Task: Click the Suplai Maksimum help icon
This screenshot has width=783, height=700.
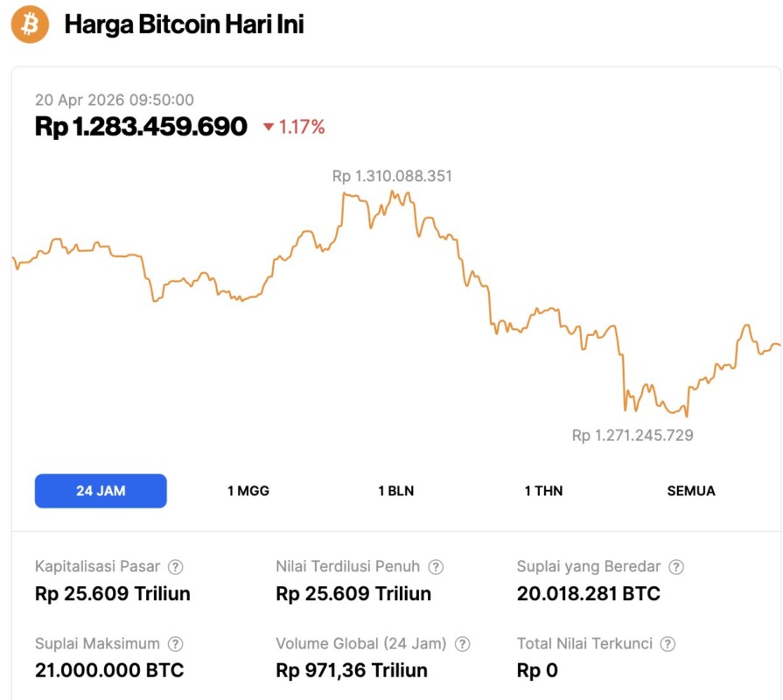Action: 175,644
